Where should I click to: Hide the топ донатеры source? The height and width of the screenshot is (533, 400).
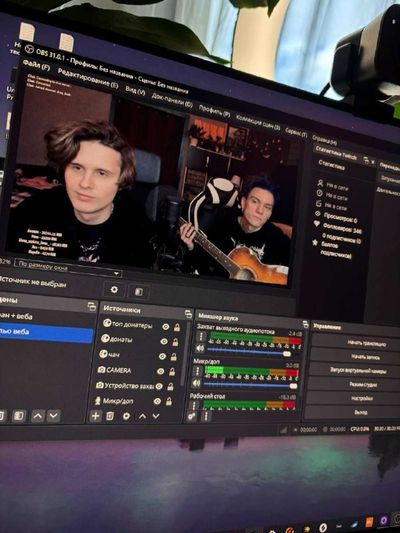166,327
